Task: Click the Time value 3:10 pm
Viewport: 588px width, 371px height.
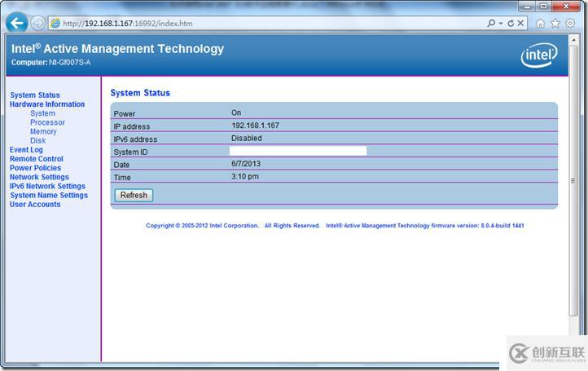Action: (x=245, y=176)
